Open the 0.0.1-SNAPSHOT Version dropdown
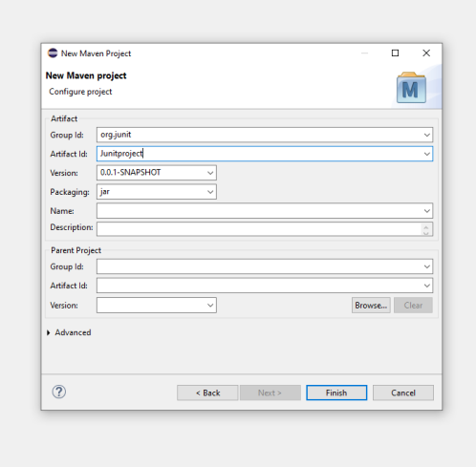Screen dimensions: 476x467 pos(210,173)
